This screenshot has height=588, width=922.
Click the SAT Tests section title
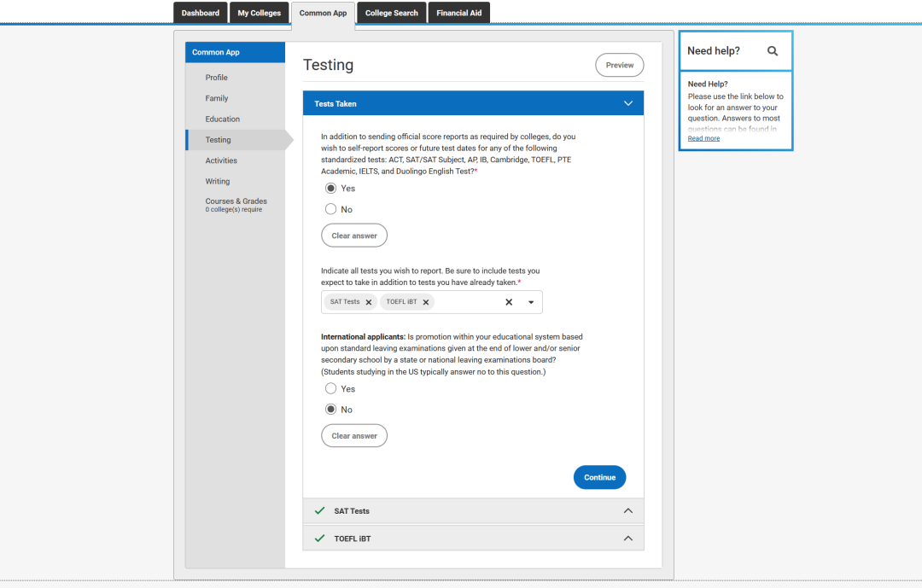352,511
